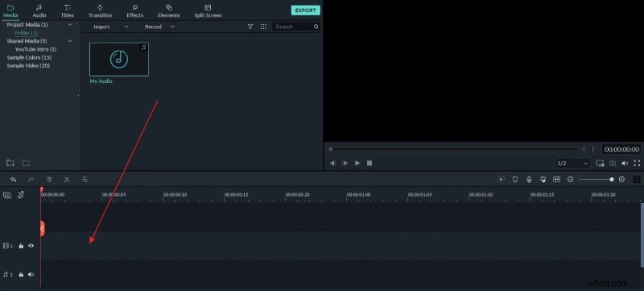Click the preview Previous Frame button
This screenshot has height=291, width=644.
point(332,163)
